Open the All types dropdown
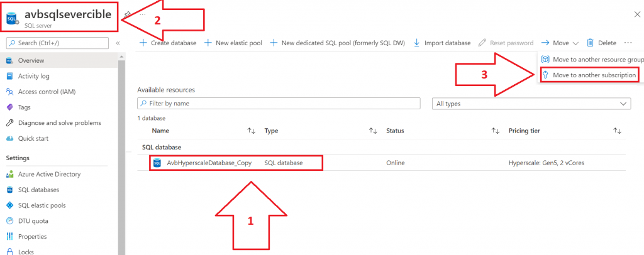This screenshot has width=644, height=255. (531, 104)
